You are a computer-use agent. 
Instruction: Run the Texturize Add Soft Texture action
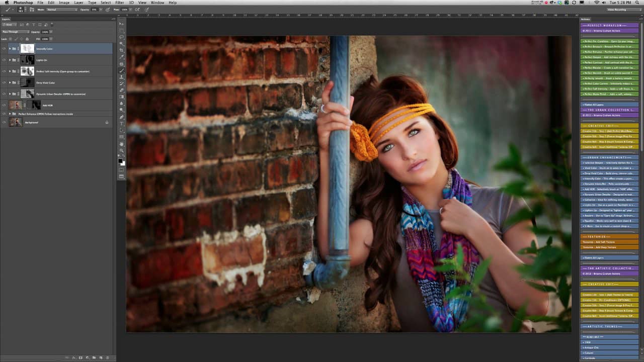(610, 242)
